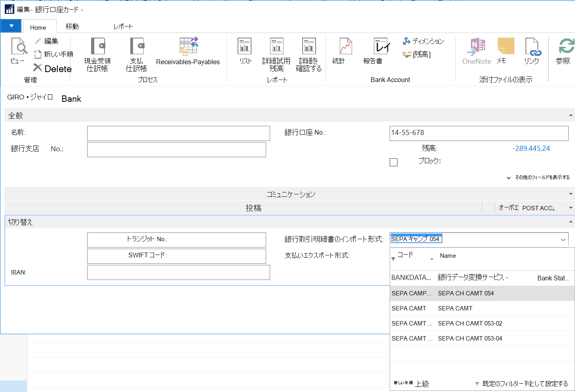Click 上級 advanced in dropdown footer
Viewport: 575px width, 392px height.
point(422,384)
